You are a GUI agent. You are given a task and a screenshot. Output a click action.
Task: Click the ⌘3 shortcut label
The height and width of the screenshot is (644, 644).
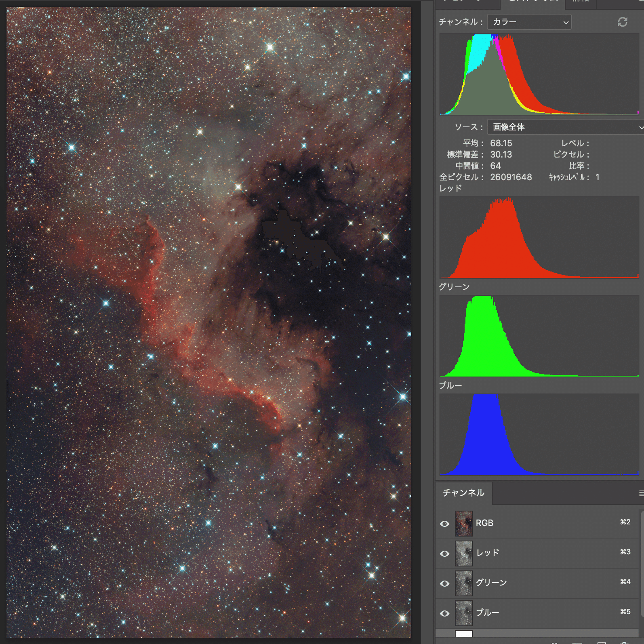tap(625, 552)
